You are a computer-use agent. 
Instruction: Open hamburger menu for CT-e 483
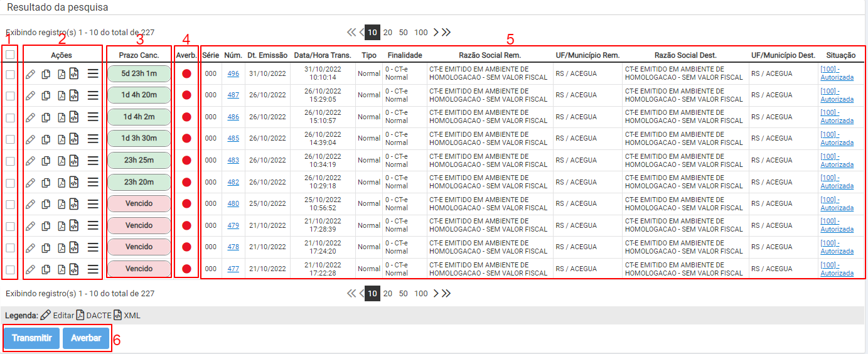pos(93,161)
